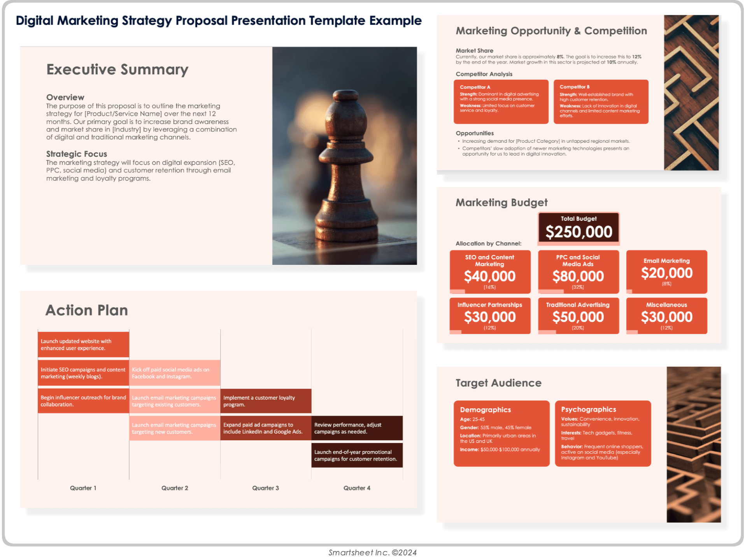Select the maze image beside Target Audience
This screenshot has height=560, width=747.
pos(694,444)
